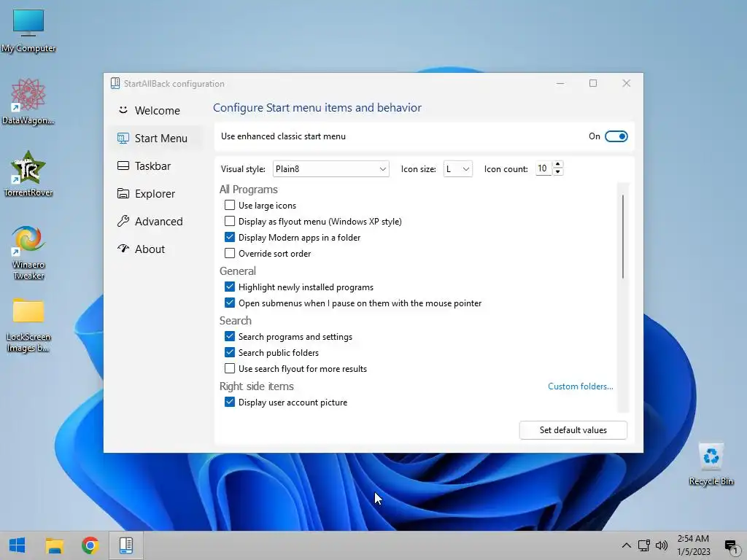Click the StartAllBack taskbar icon
Viewport: 747px width, 560px height.
126,545
